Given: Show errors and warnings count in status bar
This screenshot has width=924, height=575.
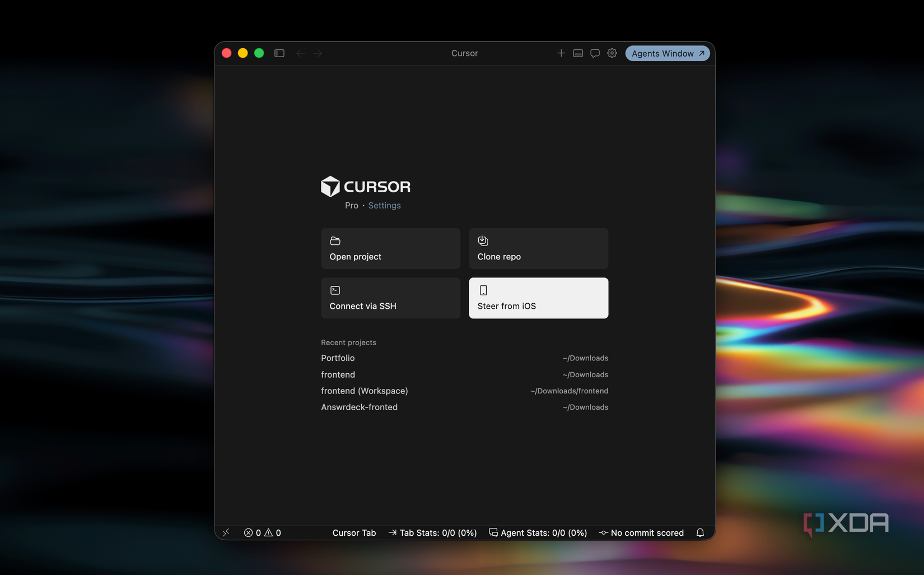Looking at the screenshot, I should pos(263,533).
